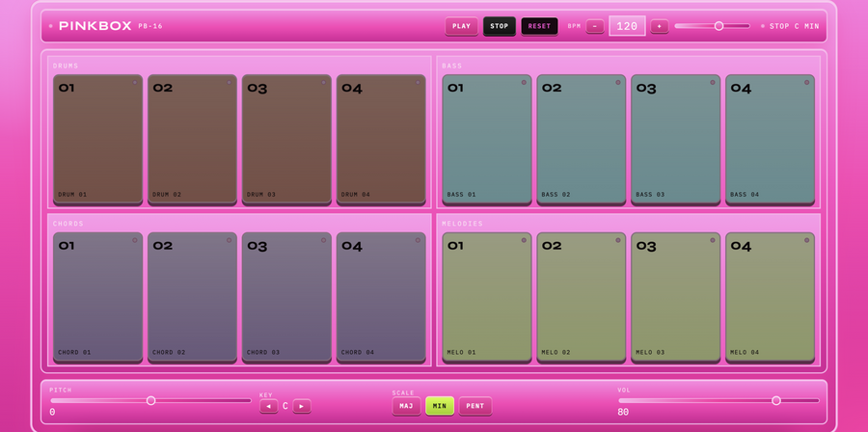Shift key down with the left arrow
The image size is (868, 432).
pyautogui.click(x=268, y=406)
